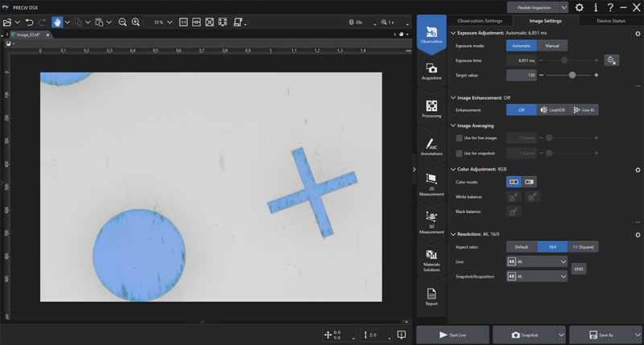Screen dimensions: 644x345
Task: Open the Snapshot/Acquisition resolution dropdown
Action: point(537,276)
